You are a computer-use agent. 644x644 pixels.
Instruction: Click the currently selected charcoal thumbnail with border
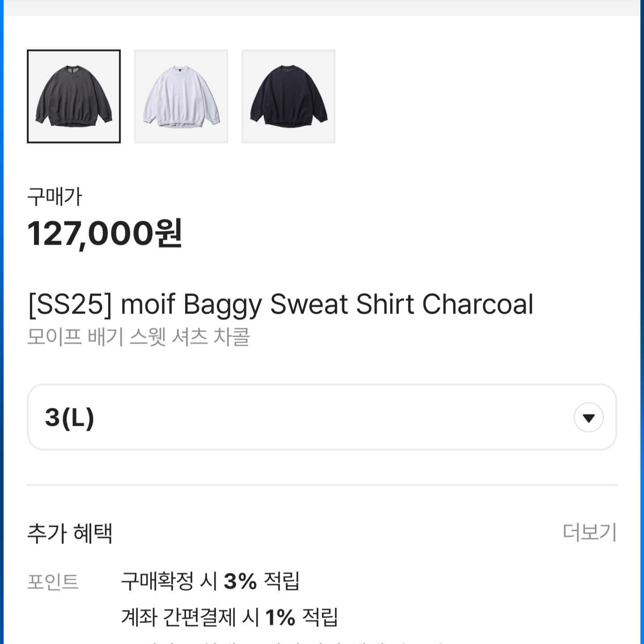pos(74,97)
